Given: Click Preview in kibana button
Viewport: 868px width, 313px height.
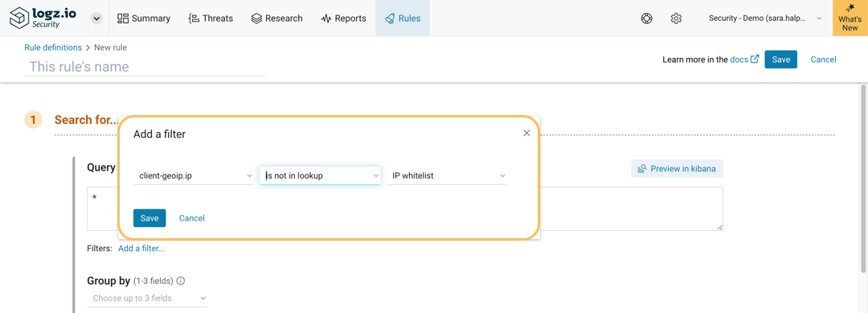Looking at the screenshot, I should click(x=677, y=168).
